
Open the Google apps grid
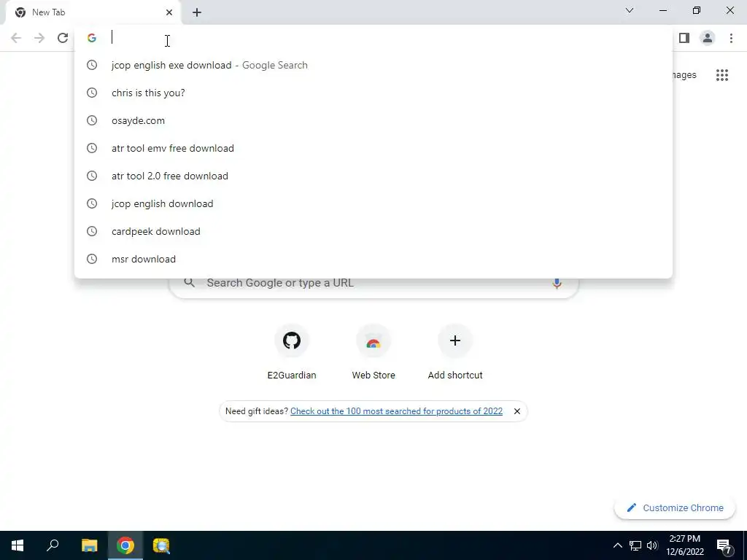pyautogui.click(x=722, y=75)
